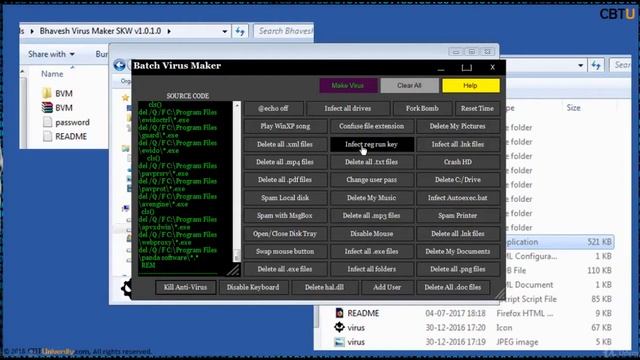The image size is (640, 360).
Task: Select the BVM WinRAR archive icon
Action: click(x=47, y=108)
